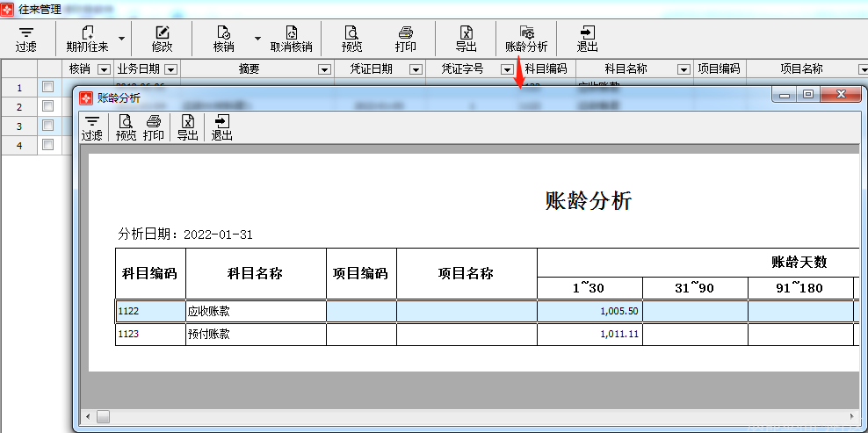This screenshot has width=868, height=433.
Task: Tick the checkbox in row 4
Action: (x=48, y=144)
